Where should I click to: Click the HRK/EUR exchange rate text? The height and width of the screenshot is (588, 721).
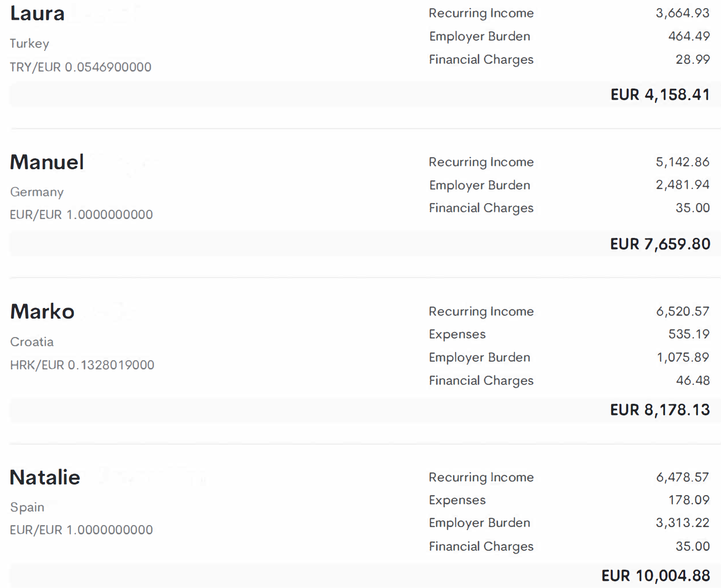pos(82,365)
